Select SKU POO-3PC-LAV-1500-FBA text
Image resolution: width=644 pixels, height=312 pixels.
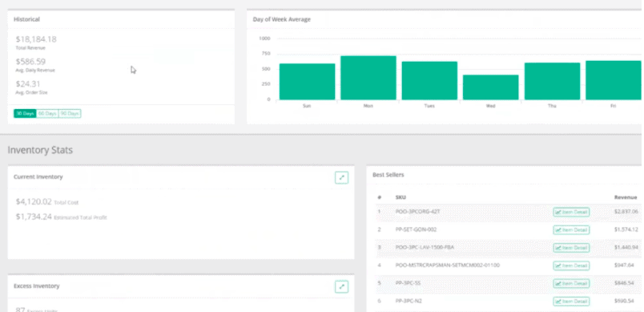click(425, 247)
